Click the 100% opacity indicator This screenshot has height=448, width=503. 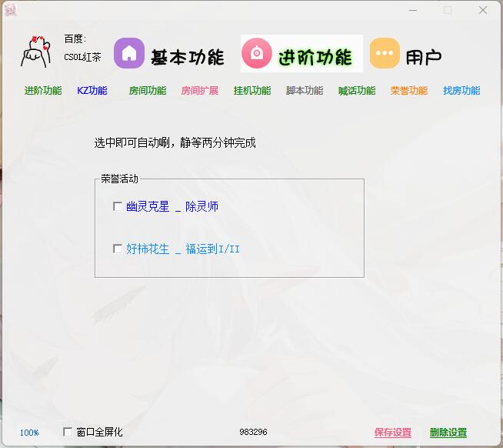(x=29, y=433)
